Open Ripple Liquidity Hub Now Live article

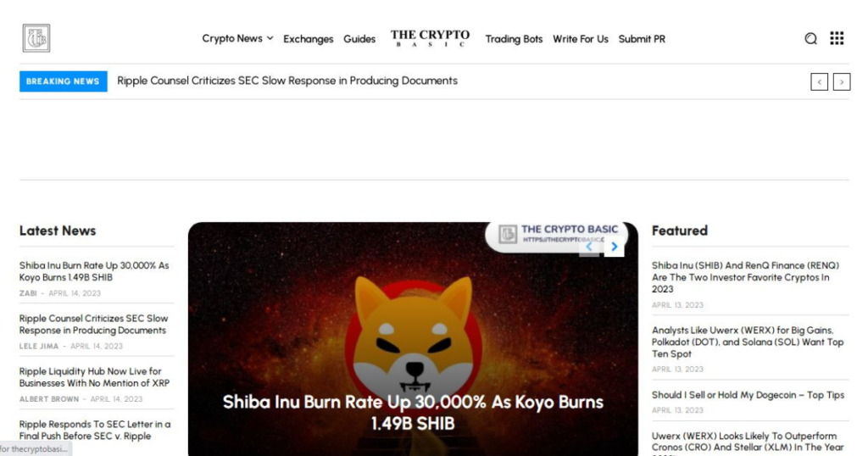pos(94,377)
